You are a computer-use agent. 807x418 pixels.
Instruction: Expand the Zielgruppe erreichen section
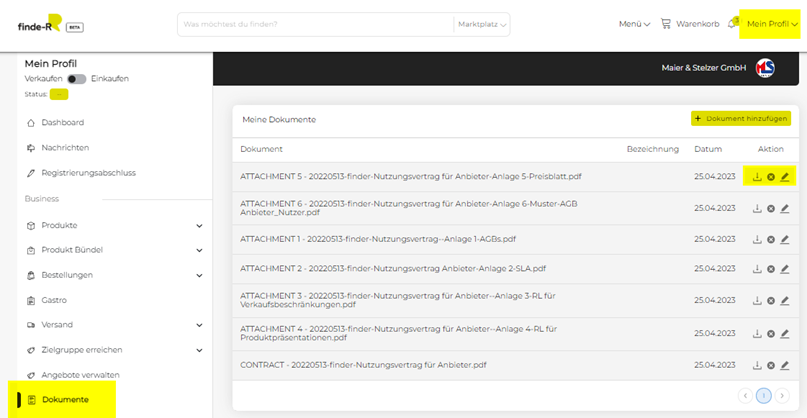point(199,350)
